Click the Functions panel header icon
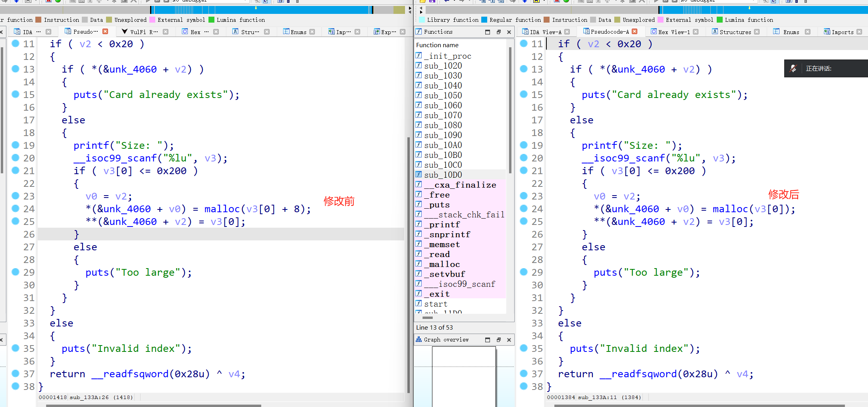The height and width of the screenshot is (407, 868). tap(419, 31)
